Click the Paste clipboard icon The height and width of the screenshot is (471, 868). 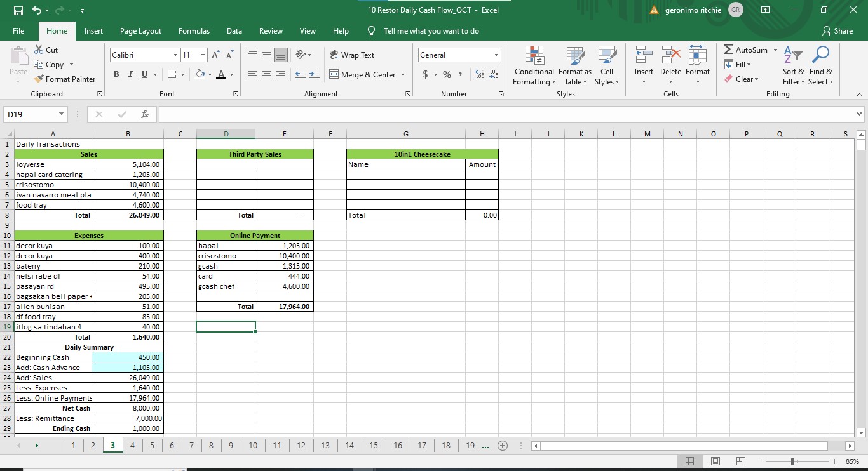[18, 57]
